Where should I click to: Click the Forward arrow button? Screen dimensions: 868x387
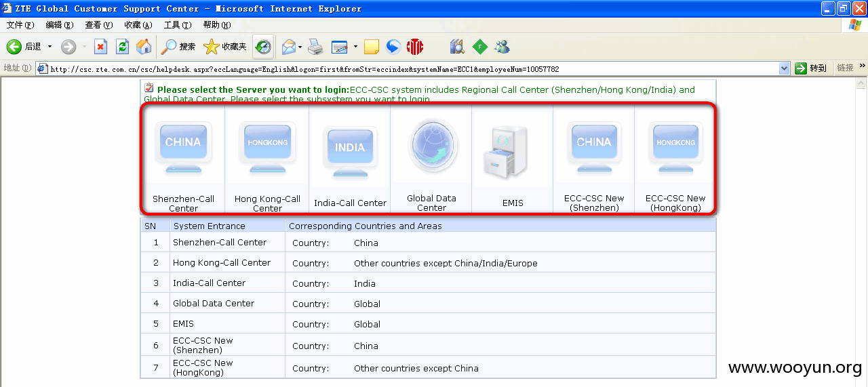coord(68,47)
